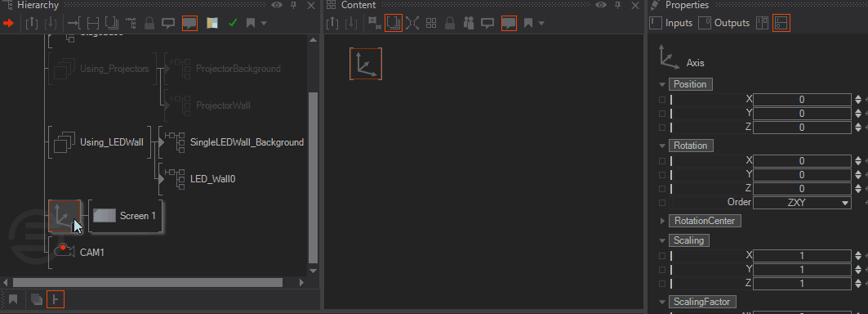Click the grid squares icon in Content toolbar
The width and height of the screenshot is (868, 314).
tap(431, 23)
